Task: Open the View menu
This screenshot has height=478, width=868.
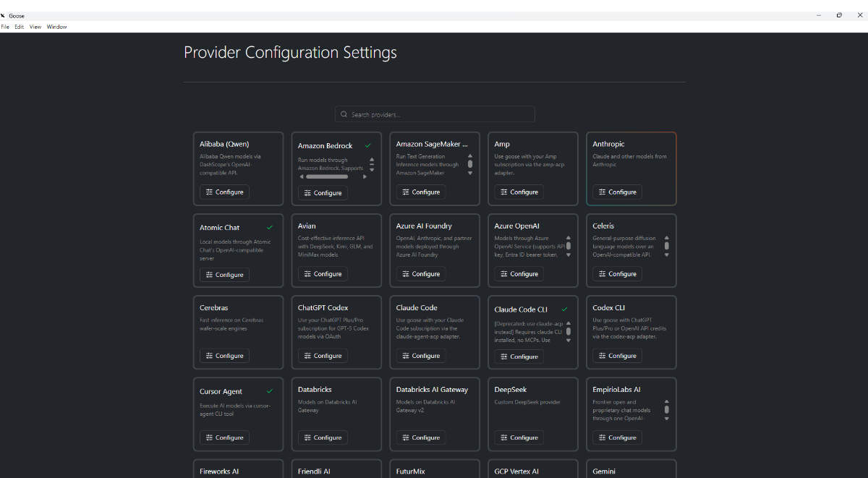Action: [x=35, y=27]
